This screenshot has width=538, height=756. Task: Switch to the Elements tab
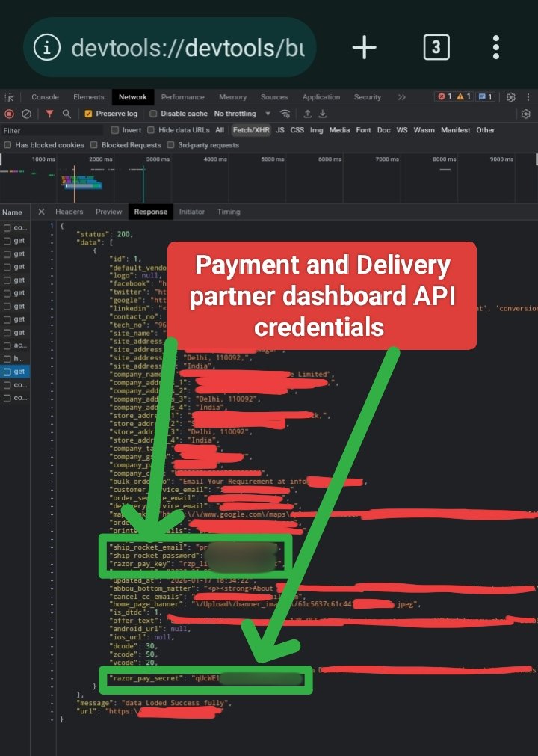[89, 97]
